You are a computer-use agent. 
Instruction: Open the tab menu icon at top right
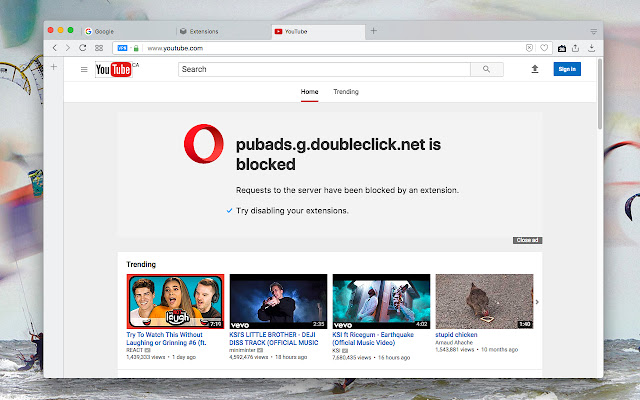pos(593,31)
